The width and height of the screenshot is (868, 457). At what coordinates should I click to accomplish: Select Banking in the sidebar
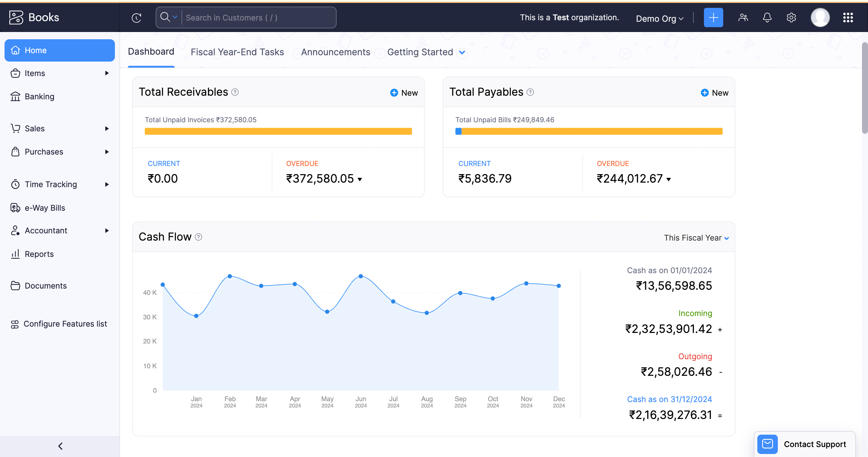pos(40,96)
